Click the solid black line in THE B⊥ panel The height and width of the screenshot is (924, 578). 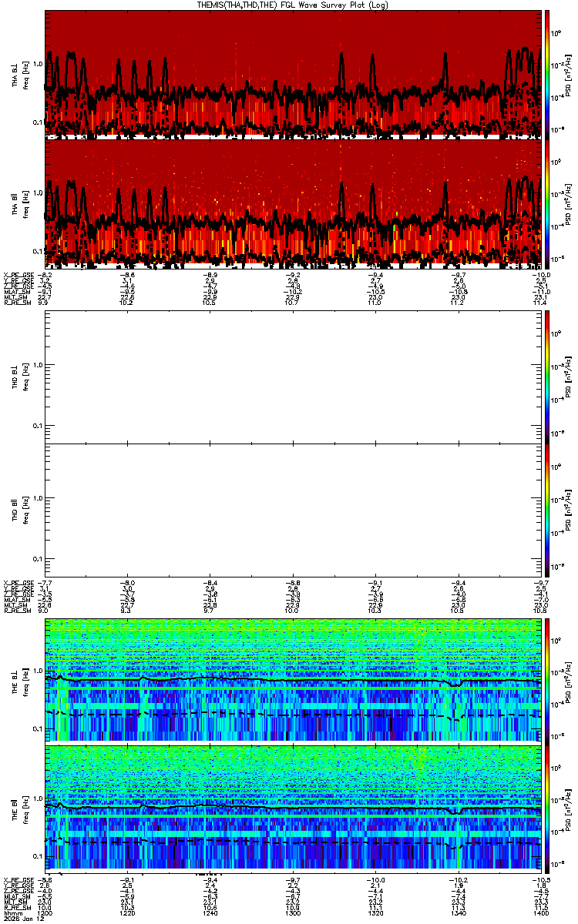pos(294,681)
